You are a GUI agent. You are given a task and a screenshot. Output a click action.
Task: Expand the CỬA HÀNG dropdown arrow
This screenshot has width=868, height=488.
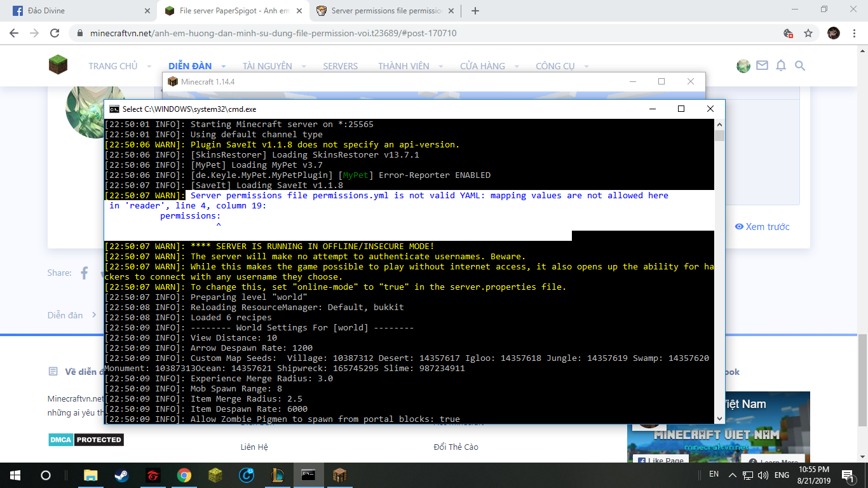coord(517,66)
